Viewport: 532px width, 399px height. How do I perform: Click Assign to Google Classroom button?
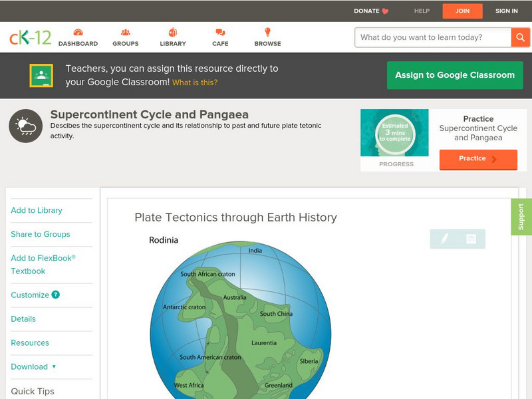(x=455, y=75)
